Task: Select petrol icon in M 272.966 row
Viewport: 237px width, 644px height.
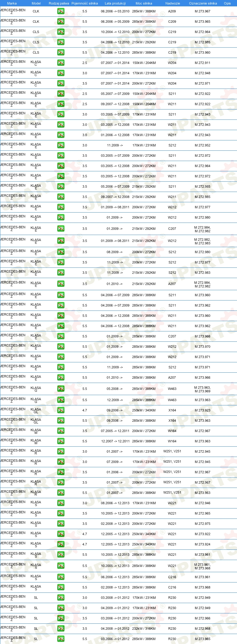Action: [x=61, y=618]
